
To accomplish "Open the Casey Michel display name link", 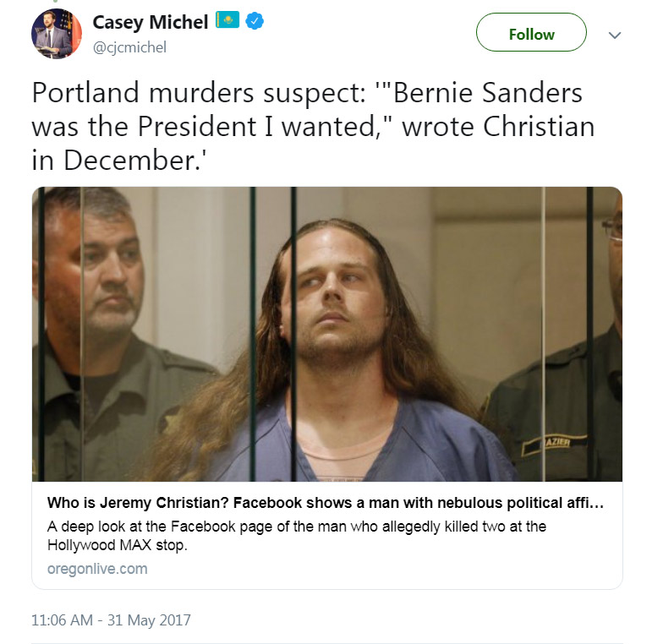I will click(150, 23).
